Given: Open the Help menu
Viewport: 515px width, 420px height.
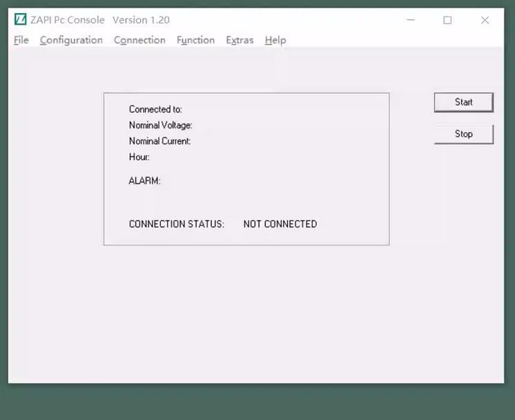Looking at the screenshot, I should [x=275, y=40].
